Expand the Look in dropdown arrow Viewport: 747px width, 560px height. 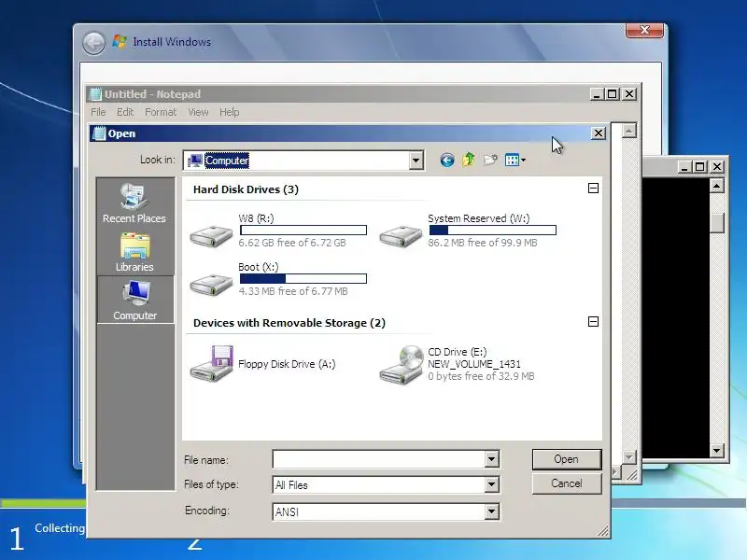416,161
